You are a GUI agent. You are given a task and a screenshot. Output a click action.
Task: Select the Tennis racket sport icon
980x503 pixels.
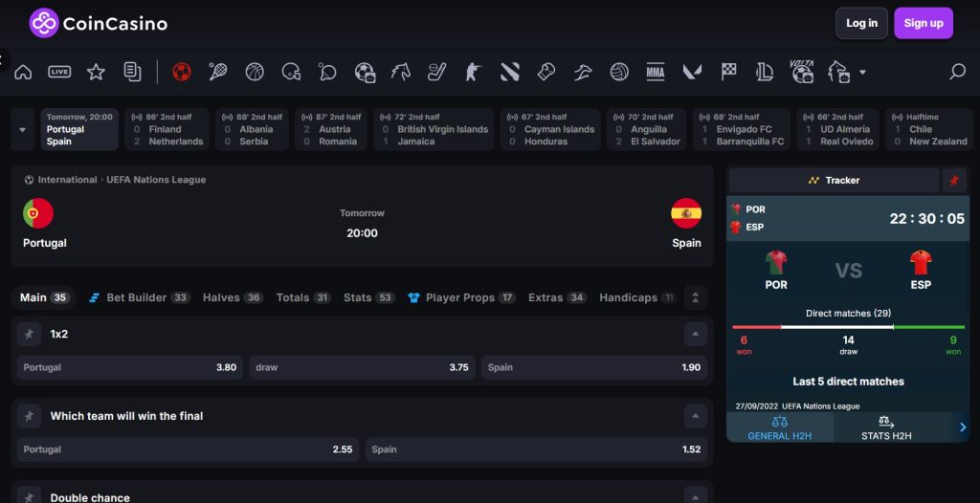click(x=217, y=72)
